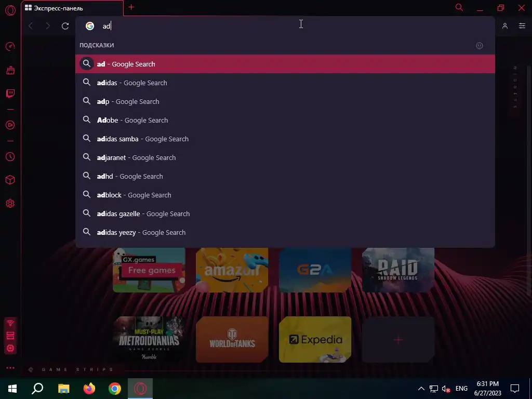Show hidden system tray icons
Image resolution: width=532 pixels, height=399 pixels.
point(421,389)
